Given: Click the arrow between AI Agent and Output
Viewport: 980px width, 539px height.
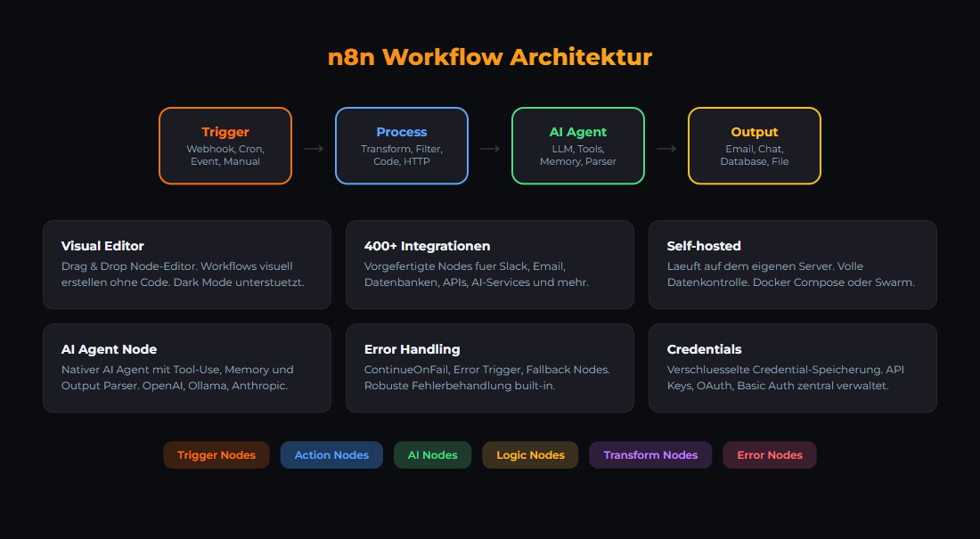Looking at the screenshot, I should 666,149.
